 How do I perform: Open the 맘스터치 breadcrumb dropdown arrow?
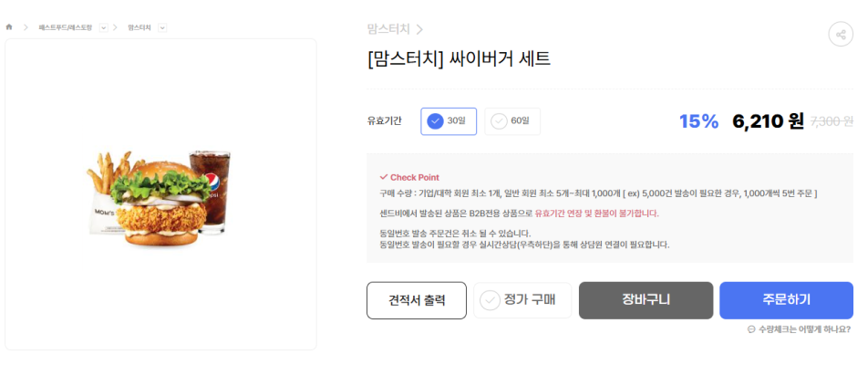point(162,27)
